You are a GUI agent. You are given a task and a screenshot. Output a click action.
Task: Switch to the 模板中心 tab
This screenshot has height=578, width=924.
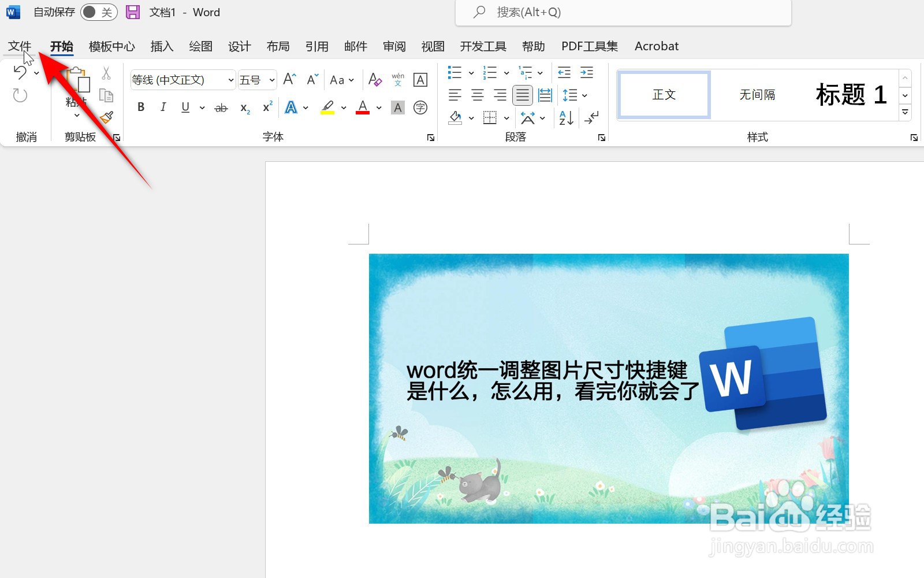tap(112, 46)
